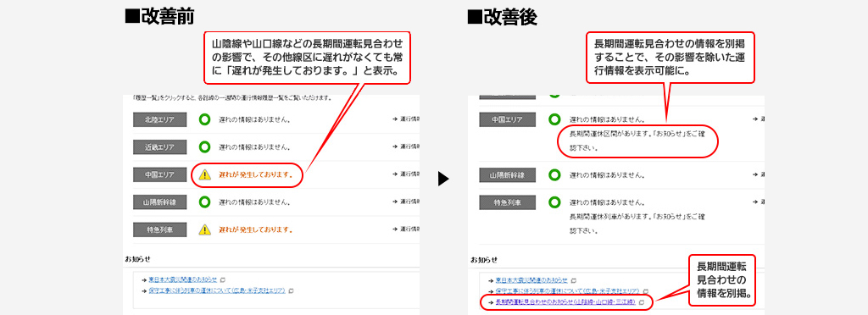868x315 pixels.
Task: Click yellow warning triangle in before panel's 中国エリア row
Action: coord(205,174)
